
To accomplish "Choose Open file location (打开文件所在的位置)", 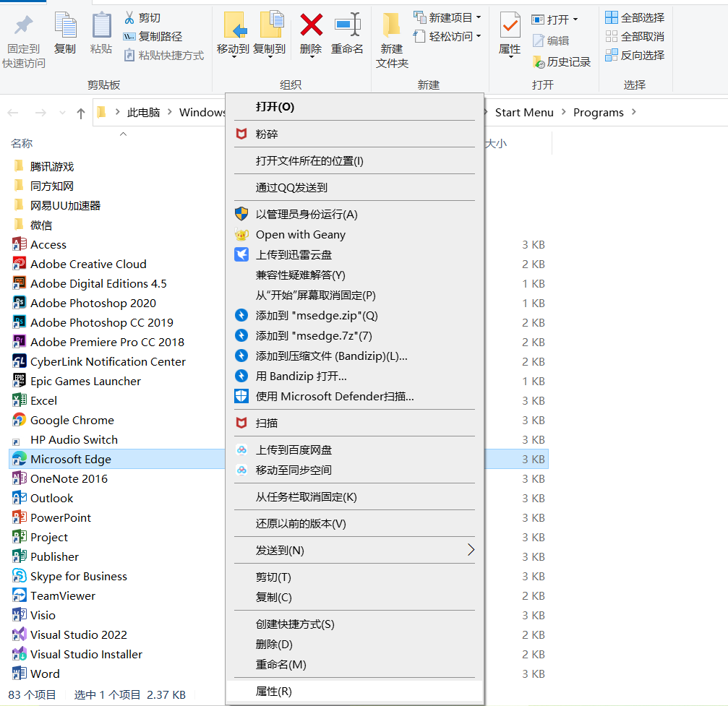I will tap(355, 161).
